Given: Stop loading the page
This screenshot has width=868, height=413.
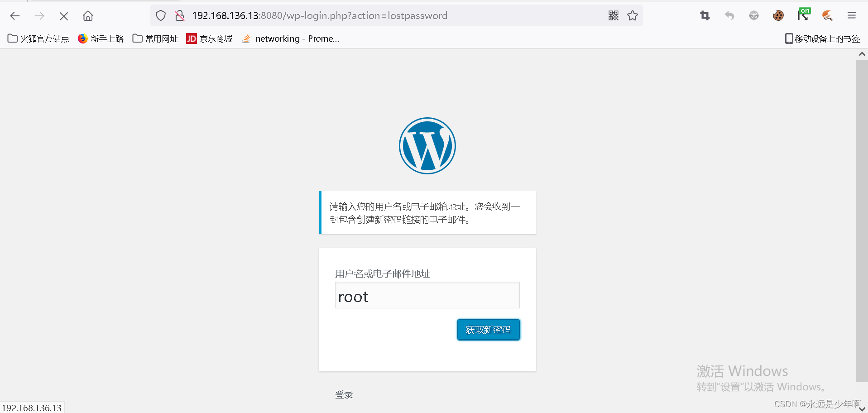Looking at the screenshot, I should pyautogui.click(x=64, y=16).
